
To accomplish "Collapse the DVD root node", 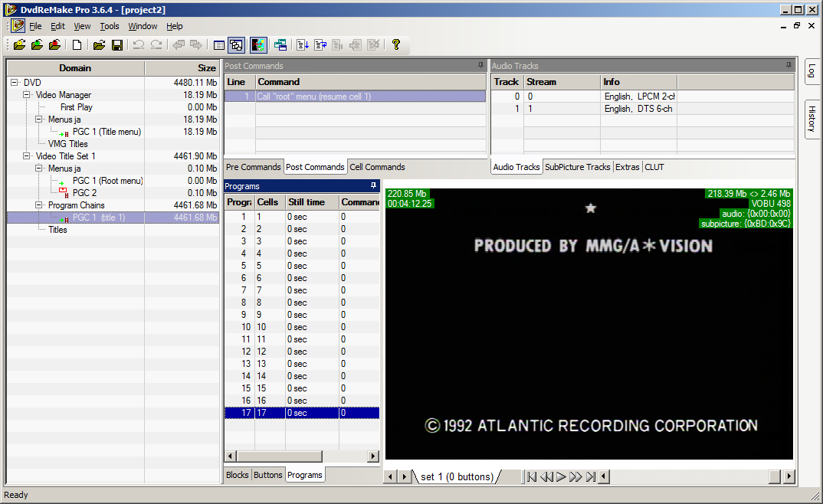I will tap(15, 82).
